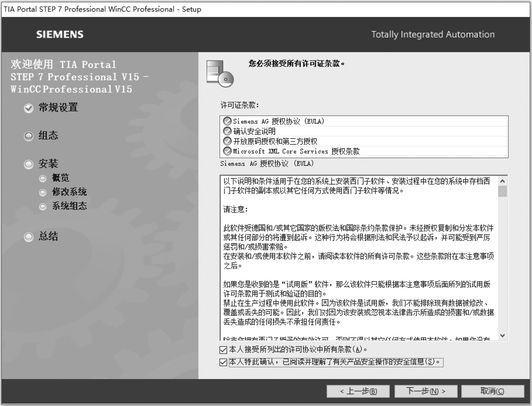Click the license text scroll-down arrow
This screenshot has height=406, width=532.
503,336
